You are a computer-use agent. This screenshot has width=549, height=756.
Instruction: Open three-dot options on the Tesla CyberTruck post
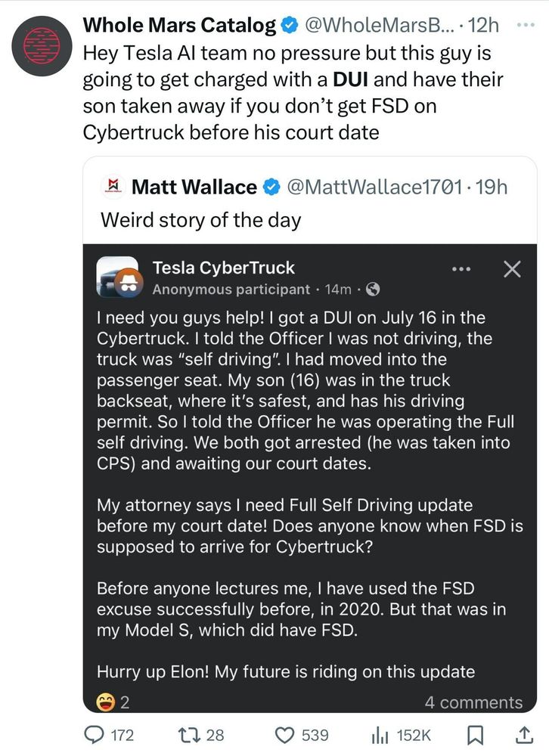(461, 269)
